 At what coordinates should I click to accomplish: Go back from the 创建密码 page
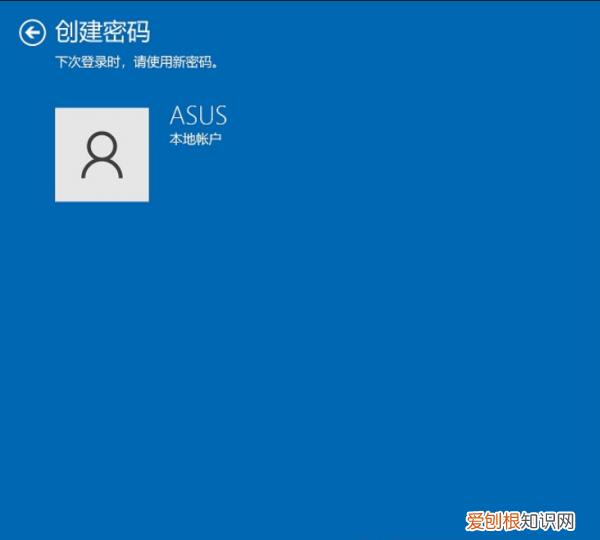pyautogui.click(x=32, y=33)
